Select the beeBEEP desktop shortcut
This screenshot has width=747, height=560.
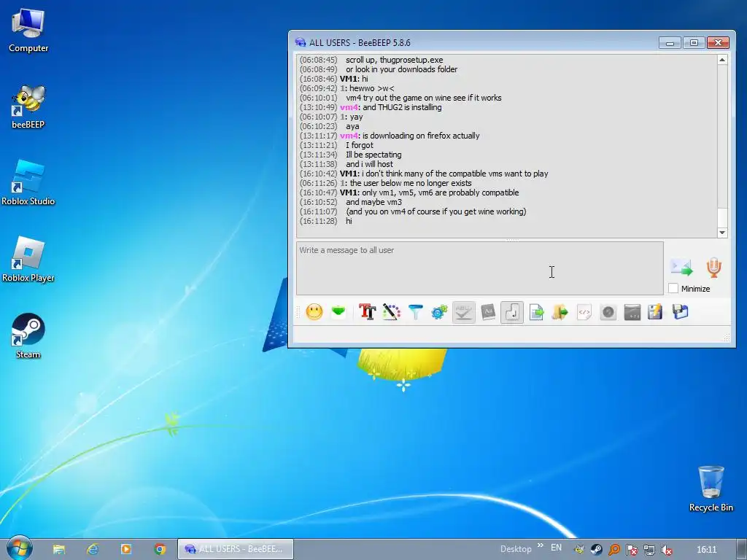[x=28, y=106]
